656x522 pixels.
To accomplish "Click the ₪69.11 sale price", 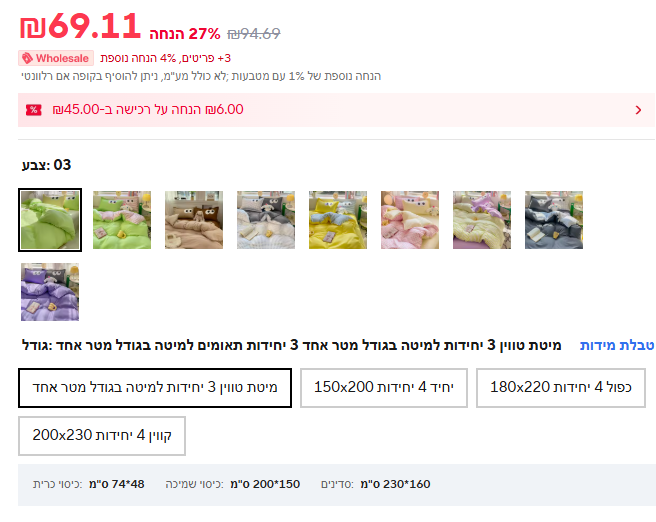I will [x=80, y=26].
